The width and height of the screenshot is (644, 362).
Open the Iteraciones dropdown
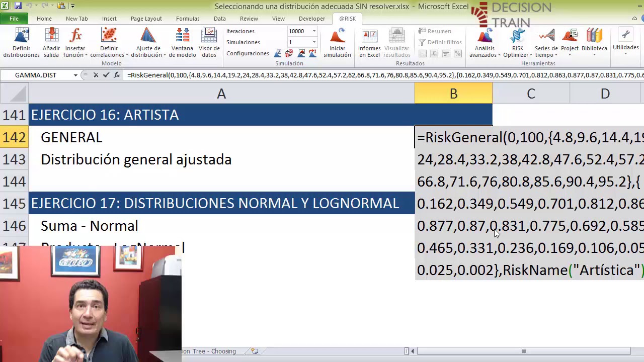(314, 31)
